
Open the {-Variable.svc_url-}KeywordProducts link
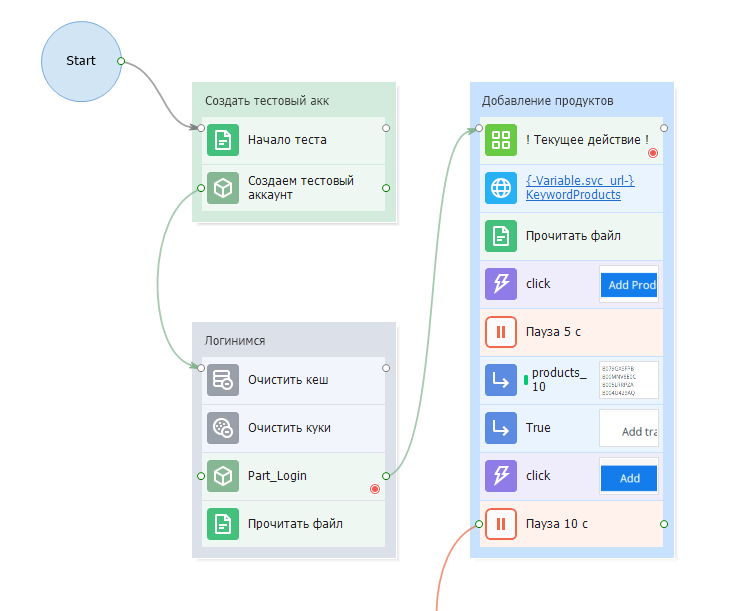pyautogui.click(x=579, y=188)
